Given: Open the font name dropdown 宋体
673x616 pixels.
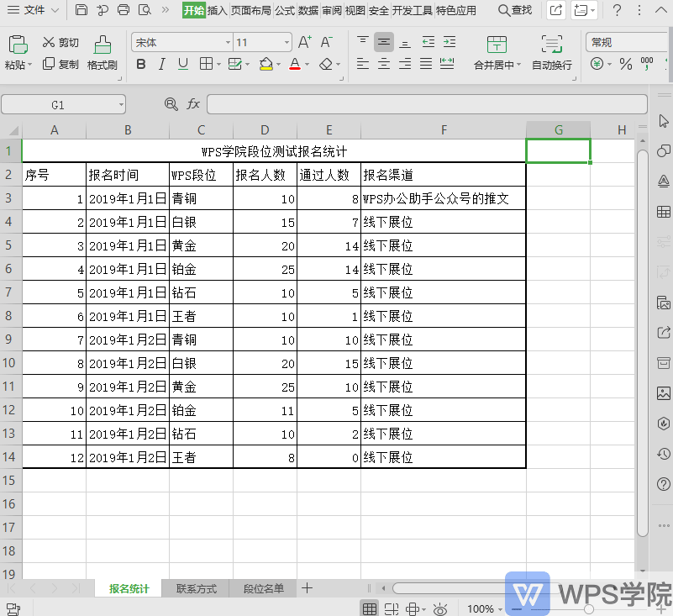Looking at the screenshot, I should (x=228, y=42).
